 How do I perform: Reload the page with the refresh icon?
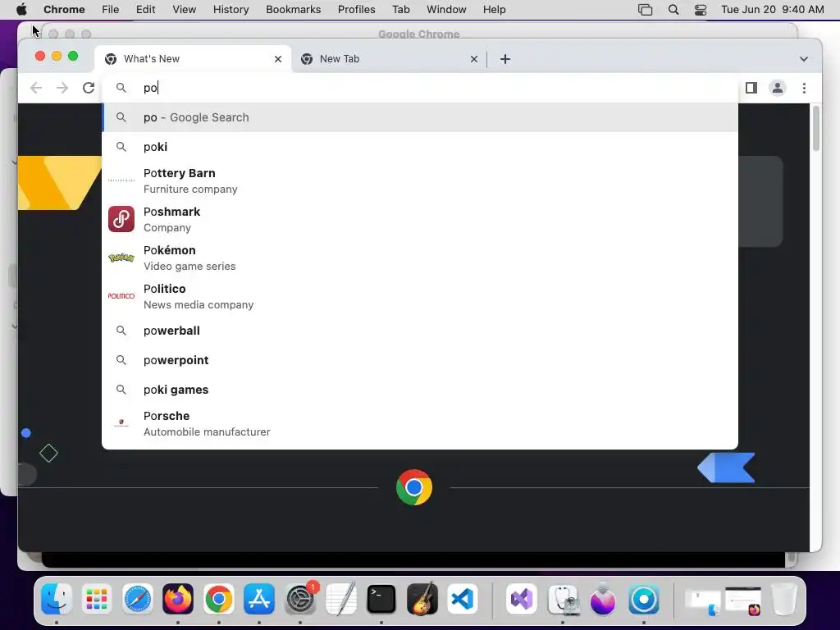click(x=89, y=88)
